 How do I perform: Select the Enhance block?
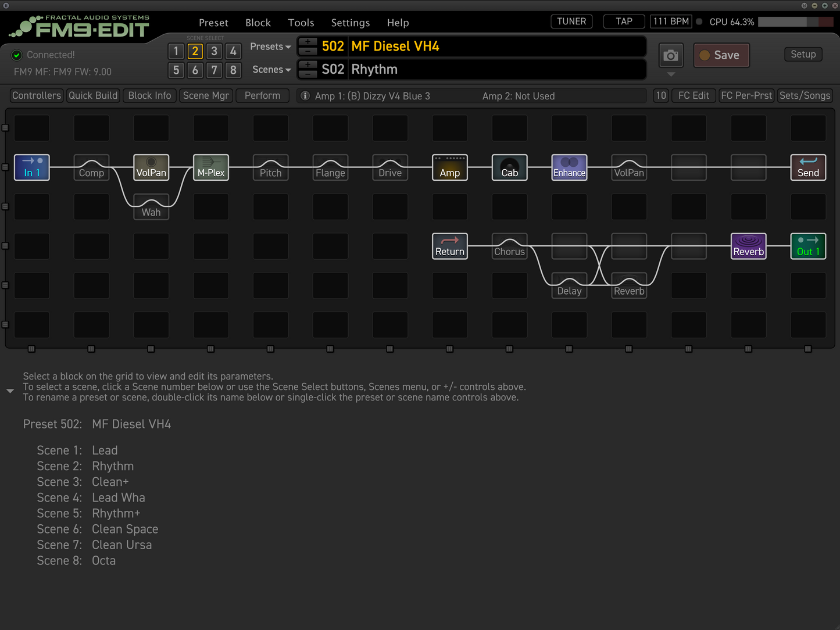[569, 167]
